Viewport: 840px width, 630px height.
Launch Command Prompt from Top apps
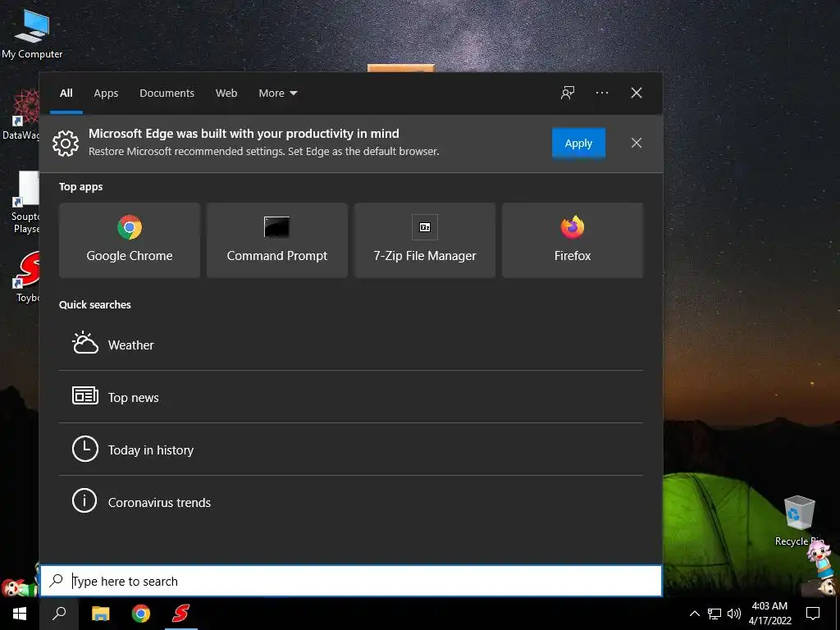tap(277, 240)
